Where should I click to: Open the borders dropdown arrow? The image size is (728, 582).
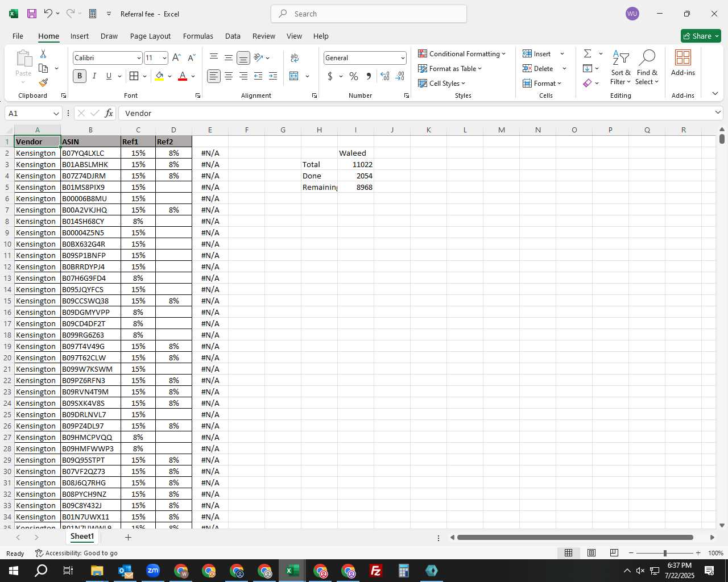[x=144, y=76]
